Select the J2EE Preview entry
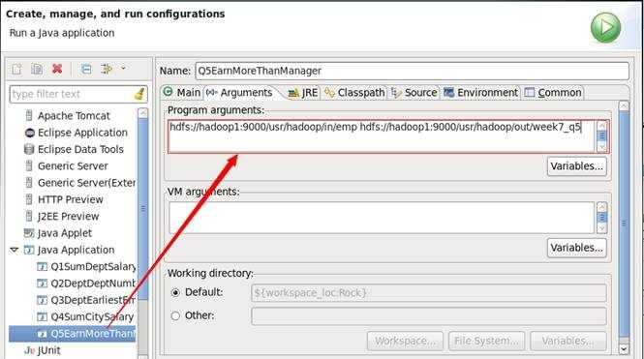This screenshot has height=359, width=644. click(x=68, y=216)
